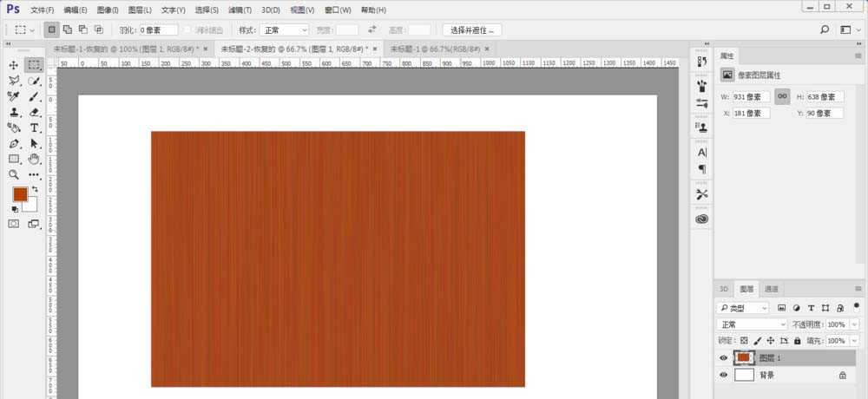Open the 滤镜(T) menu
The width and height of the screenshot is (868, 399).
(240, 10)
